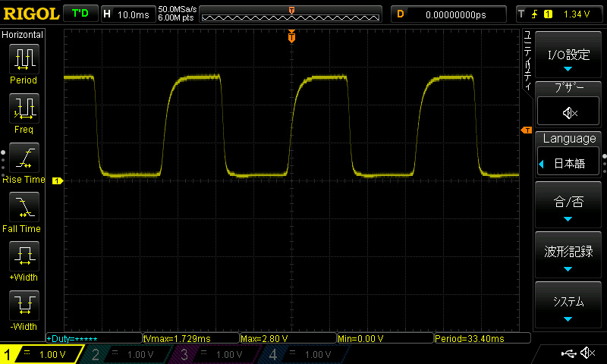Select the +Width measurement icon
This screenshot has width=607, height=364.
click(24, 256)
